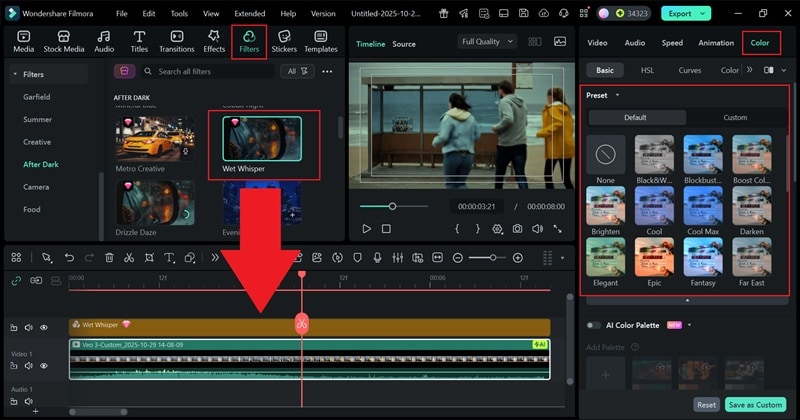
Task: Switch to the HSL color tab
Action: pos(647,70)
